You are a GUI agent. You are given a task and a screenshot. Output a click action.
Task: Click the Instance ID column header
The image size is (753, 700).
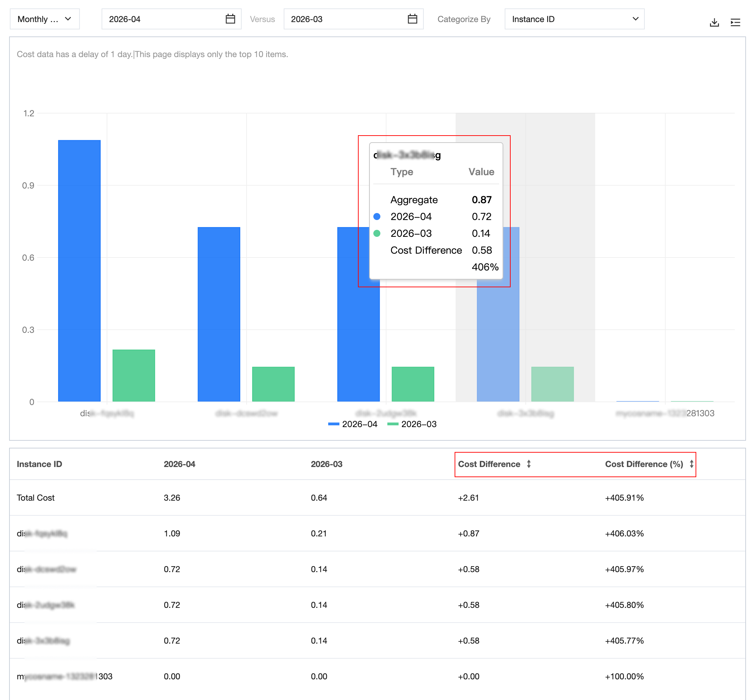[x=39, y=464]
